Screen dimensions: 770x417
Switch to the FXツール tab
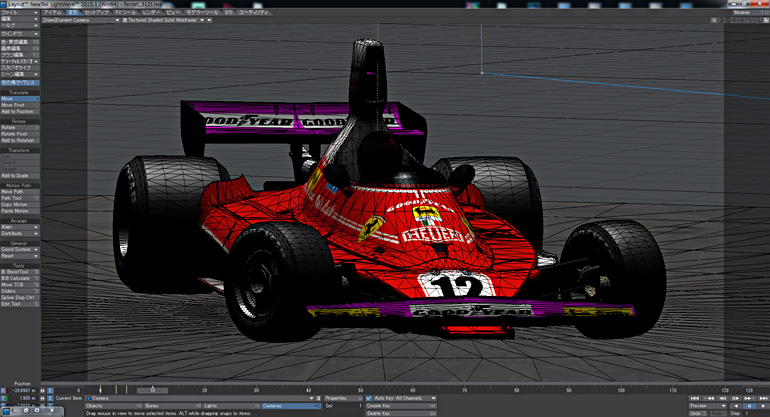[x=126, y=12]
